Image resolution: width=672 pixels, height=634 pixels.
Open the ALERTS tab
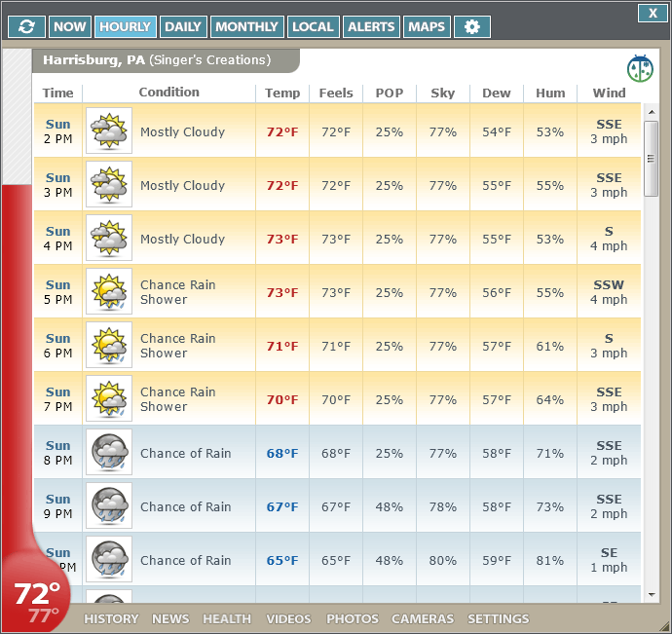click(371, 27)
